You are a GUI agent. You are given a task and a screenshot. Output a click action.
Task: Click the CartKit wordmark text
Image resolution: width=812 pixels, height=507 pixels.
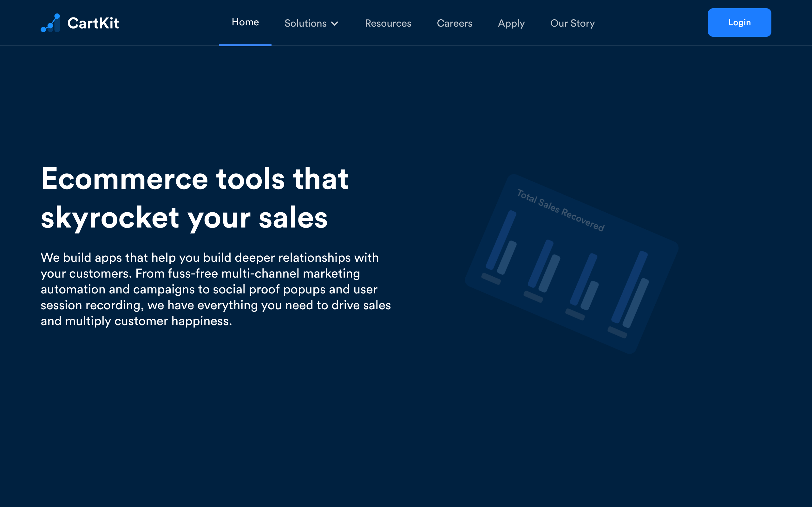coord(93,23)
